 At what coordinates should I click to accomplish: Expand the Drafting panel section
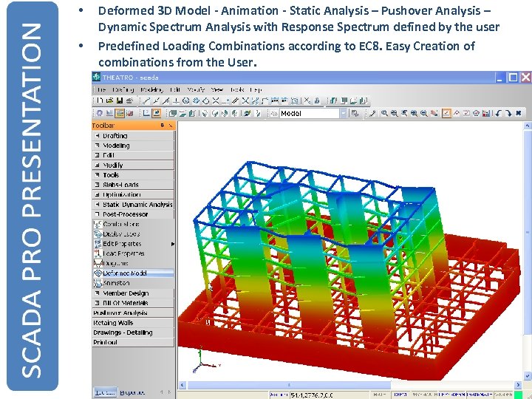[x=133, y=136]
